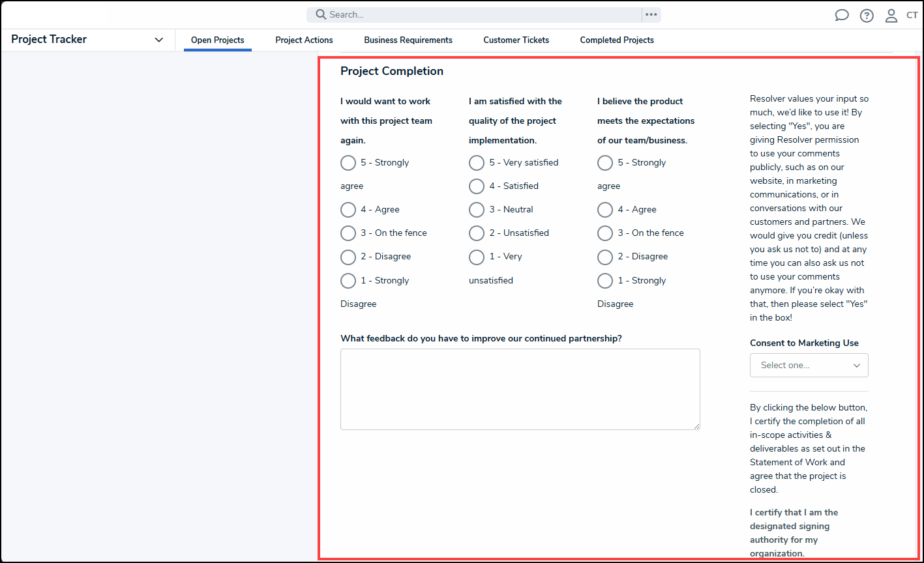The height and width of the screenshot is (563, 924).
Task: Click the CT user initials
Action: tap(912, 14)
